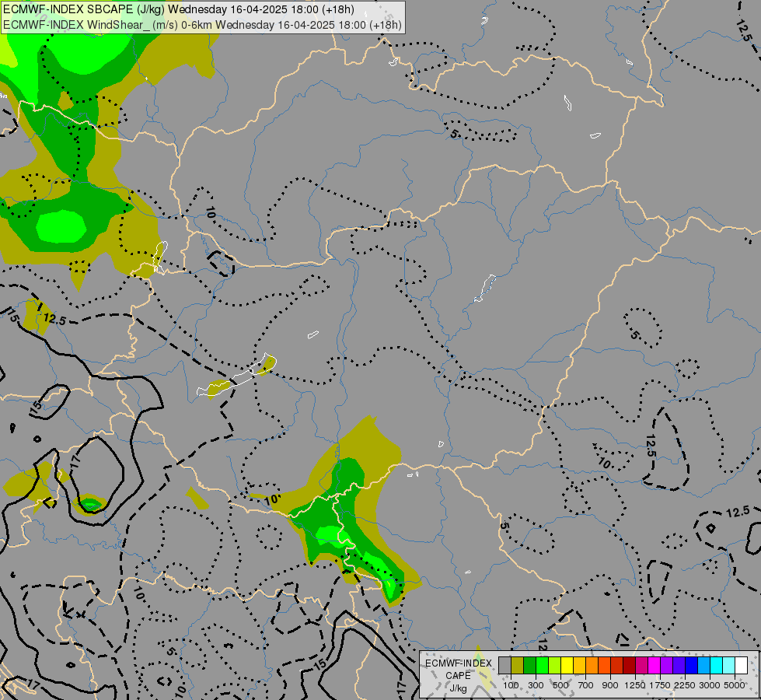Click the '300' legend scale value
This screenshot has width=761, height=700.
coord(536,685)
